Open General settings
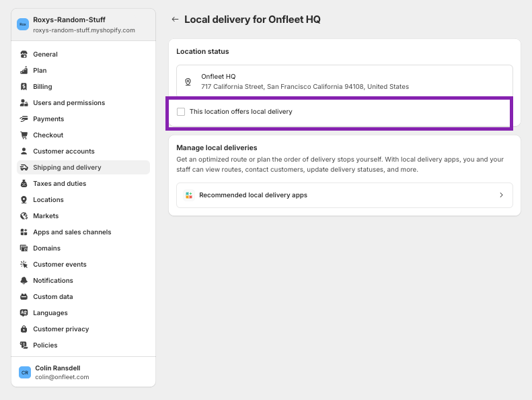 pyautogui.click(x=83, y=55)
